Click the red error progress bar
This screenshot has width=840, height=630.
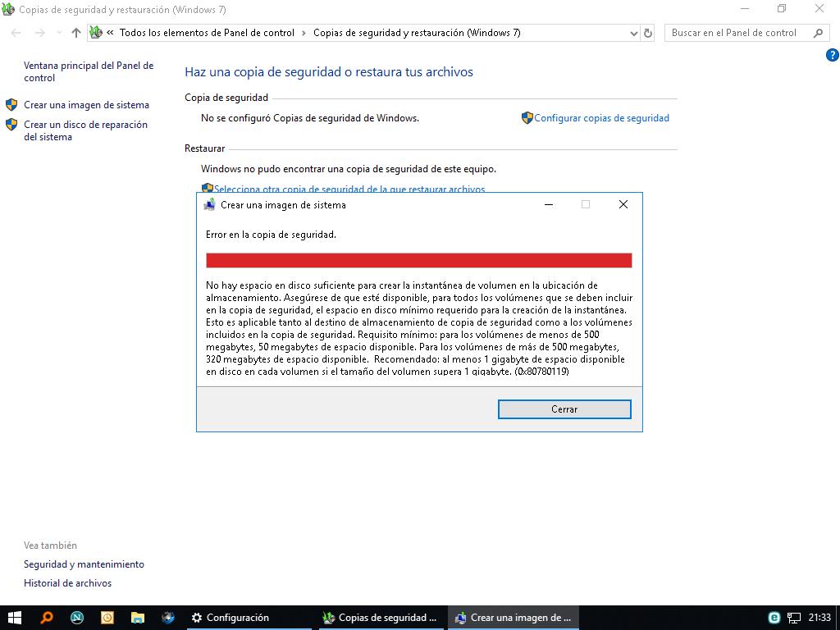point(418,261)
